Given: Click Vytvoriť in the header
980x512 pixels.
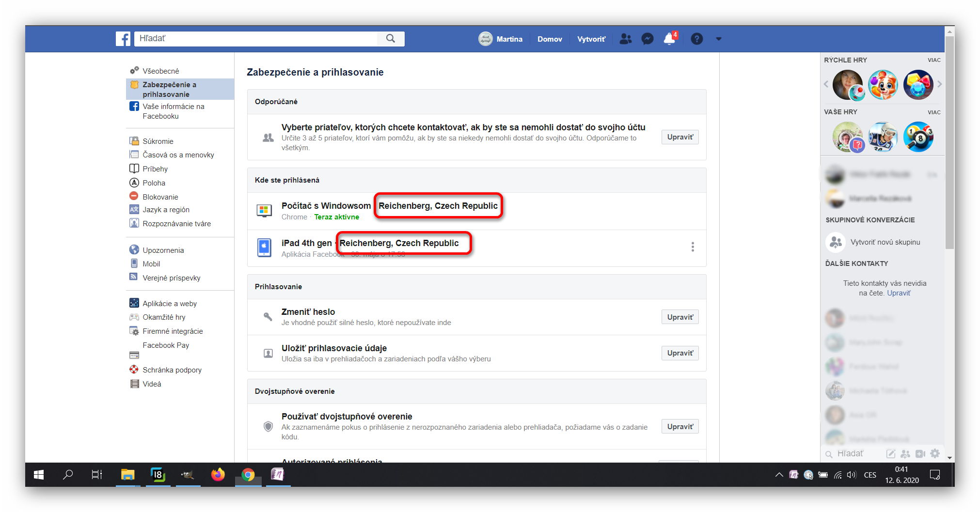Looking at the screenshot, I should pyautogui.click(x=591, y=39).
